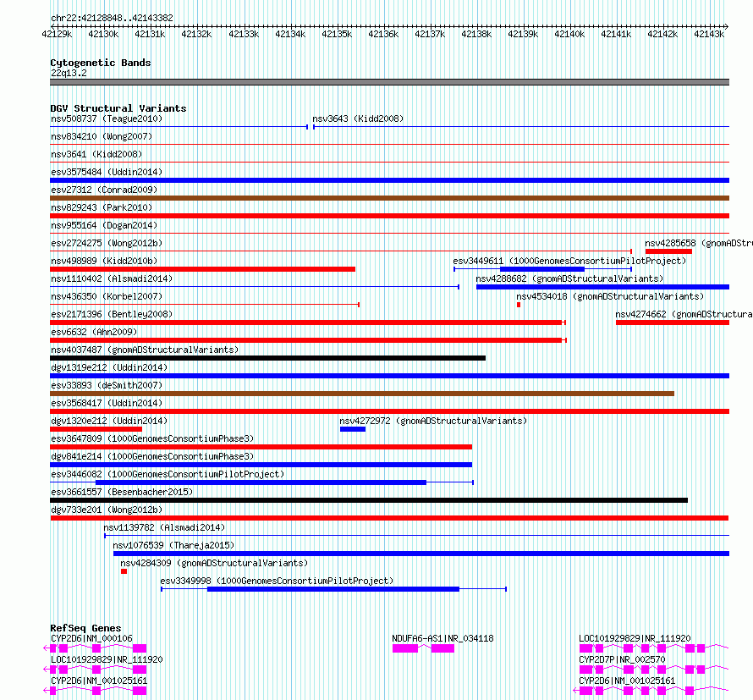Select the 22q13.2 cytogenetic band bar
This screenshot has height=700, width=753.
[x=389, y=82]
